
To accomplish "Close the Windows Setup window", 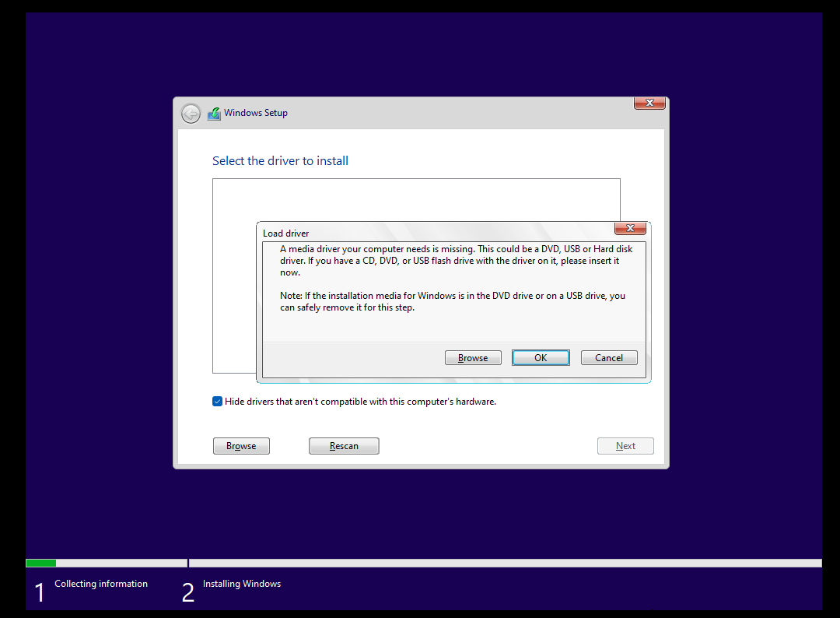I will (x=649, y=103).
